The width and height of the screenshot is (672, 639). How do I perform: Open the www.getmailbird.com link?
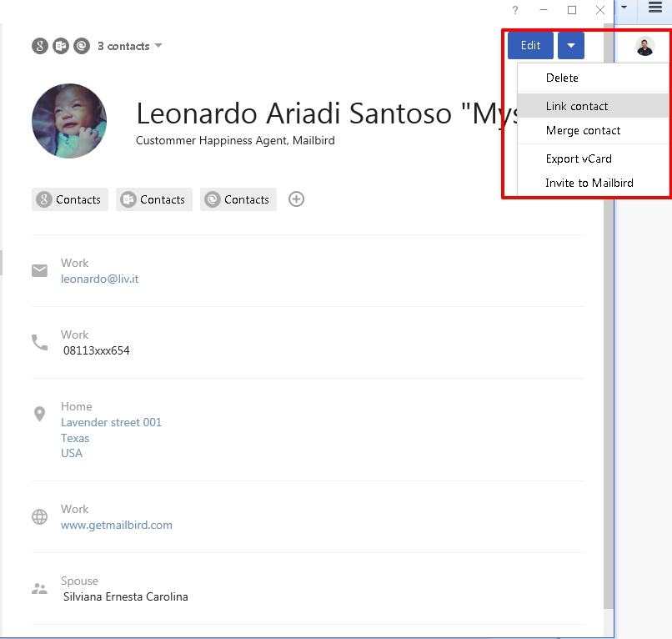coord(117,525)
